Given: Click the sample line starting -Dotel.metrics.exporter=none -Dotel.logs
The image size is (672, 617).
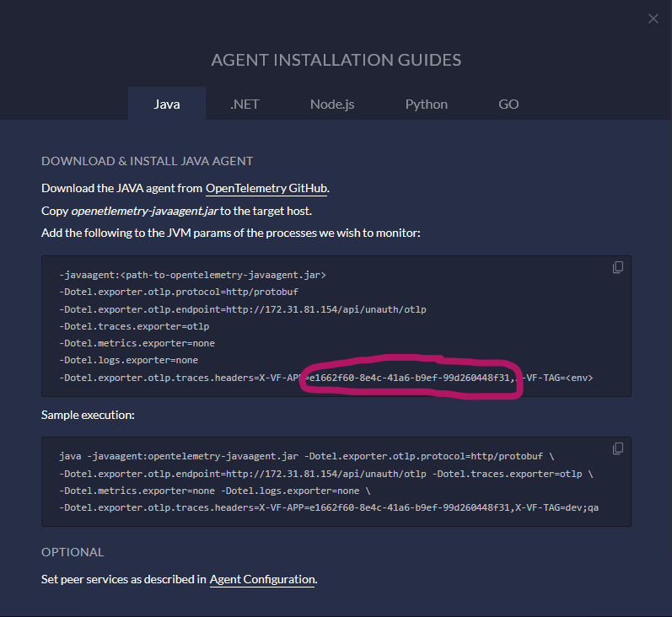Looking at the screenshot, I should [x=215, y=491].
